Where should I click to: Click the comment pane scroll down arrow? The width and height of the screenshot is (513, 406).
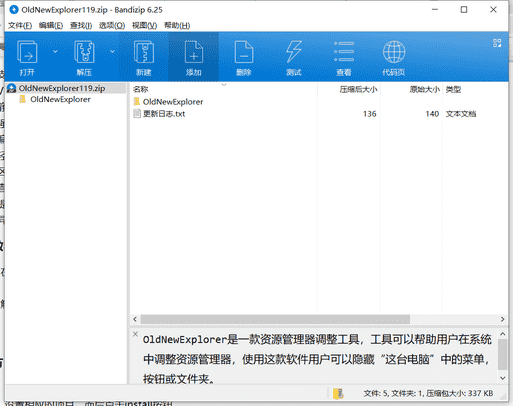[502, 378]
